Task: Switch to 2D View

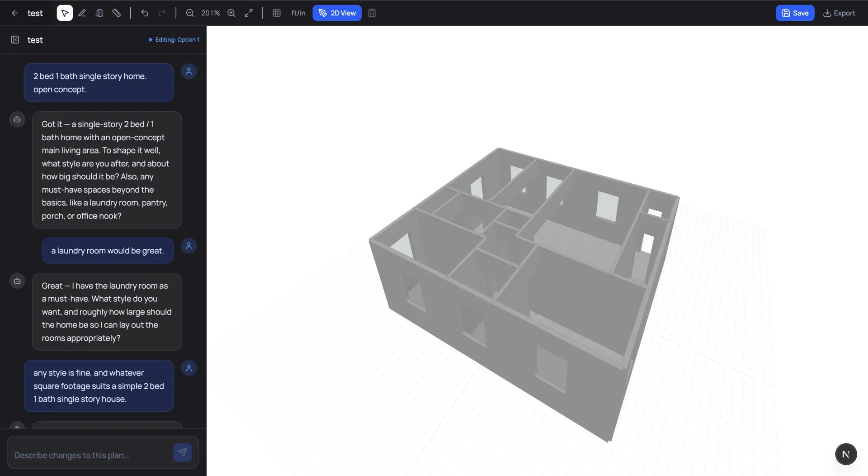Action: pyautogui.click(x=337, y=13)
